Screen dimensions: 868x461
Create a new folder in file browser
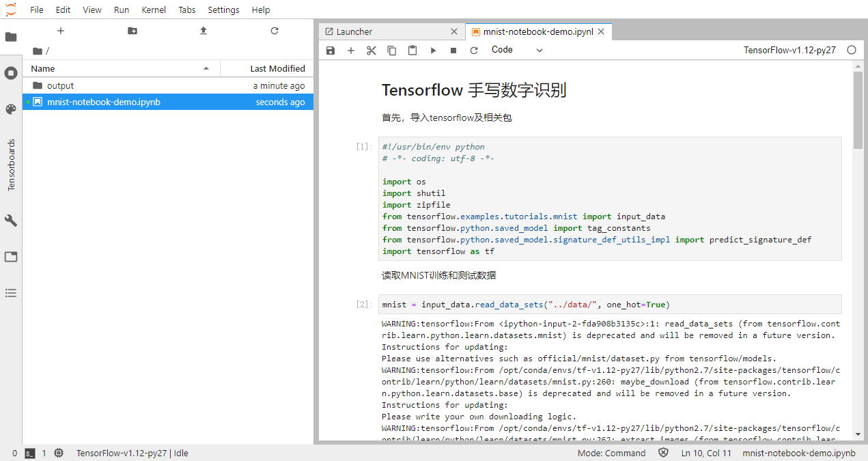(x=132, y=31)
